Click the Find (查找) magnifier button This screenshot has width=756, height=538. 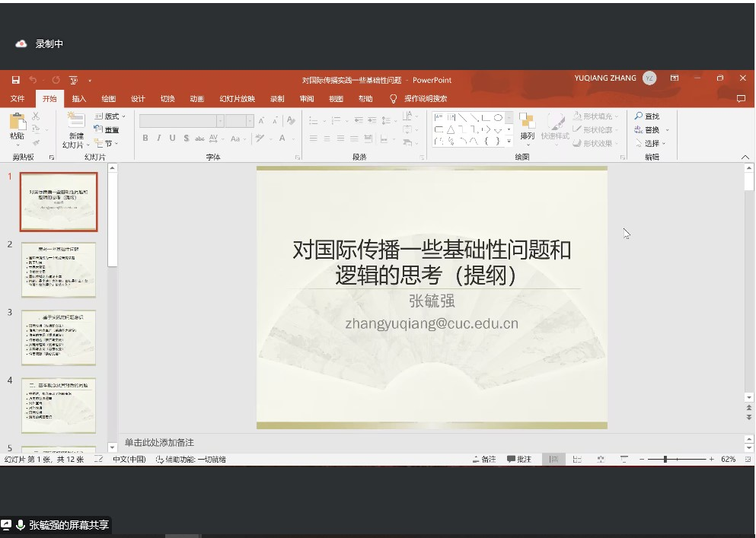tap(647, 116)
